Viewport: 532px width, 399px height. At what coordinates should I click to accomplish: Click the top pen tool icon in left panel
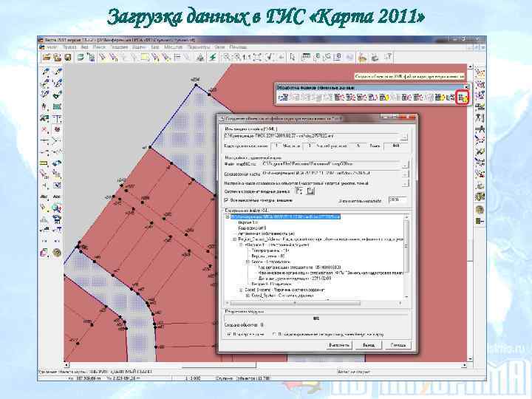click(44, 72)
